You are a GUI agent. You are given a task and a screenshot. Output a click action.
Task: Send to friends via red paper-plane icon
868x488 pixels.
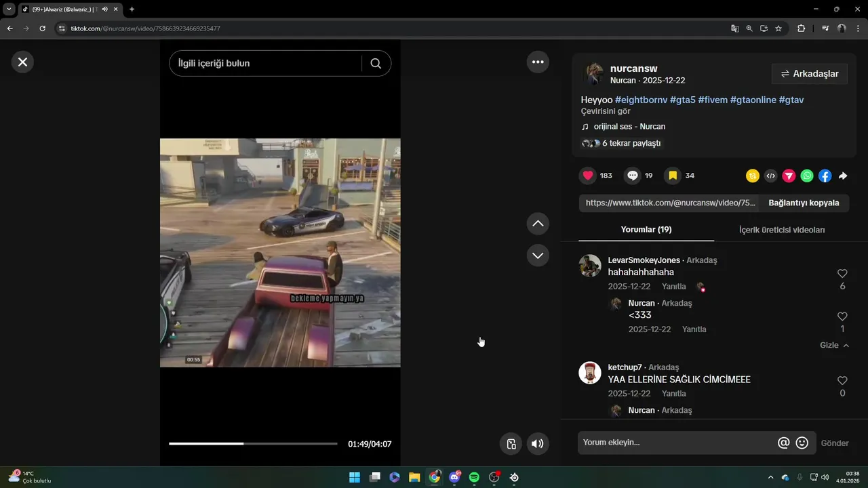[789, 176]
